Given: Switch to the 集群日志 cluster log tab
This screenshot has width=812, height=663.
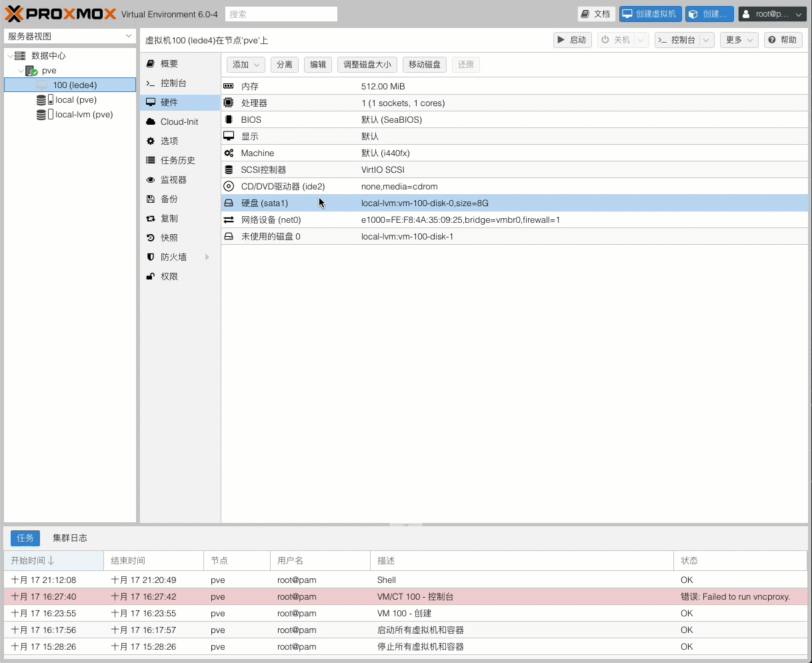Looking at the screenshot, I should click(x=70, y=538).
